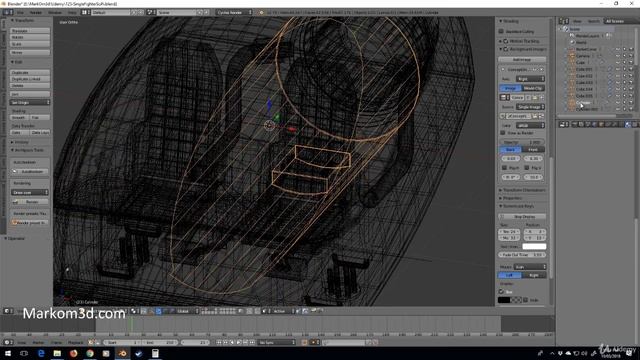Click the Add Image button
This screenshot has width=640, height=360.
pyautogui.click(x=522, y=60)
